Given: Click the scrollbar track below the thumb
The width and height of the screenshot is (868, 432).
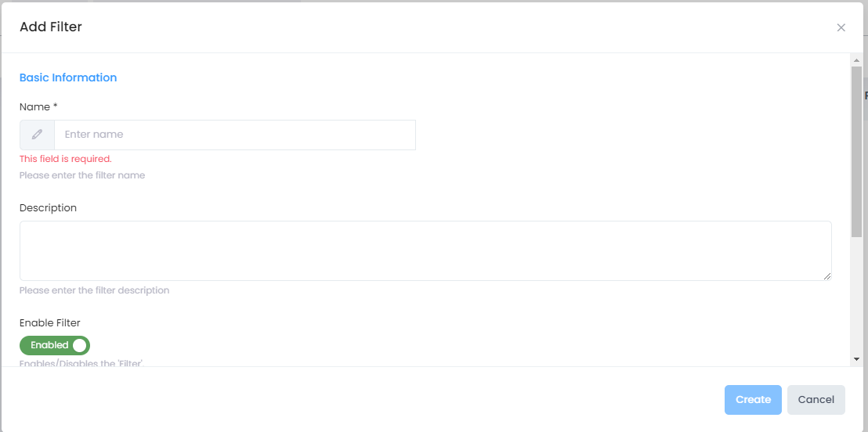Looking at the screenshot, I should [x=856, y=297].
